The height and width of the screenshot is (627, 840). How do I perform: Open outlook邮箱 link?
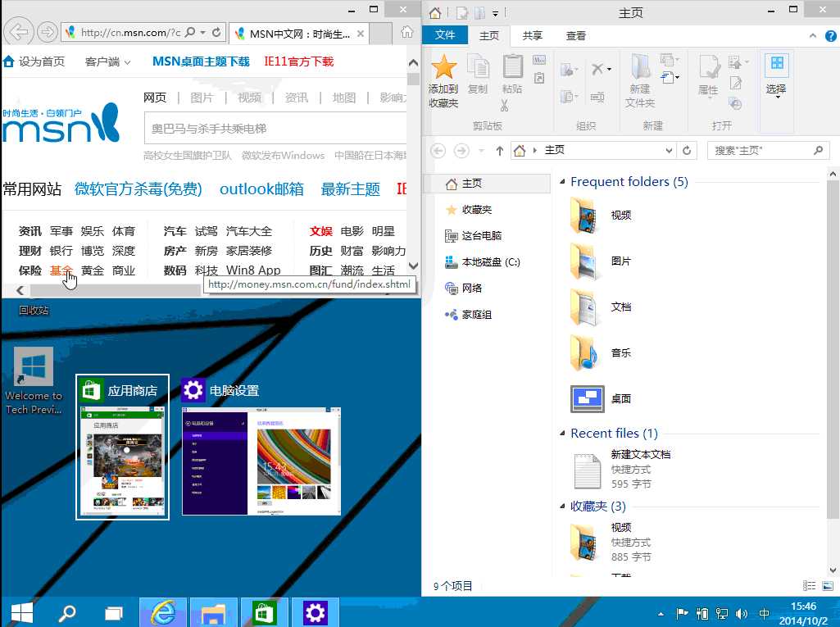[261, 189]
